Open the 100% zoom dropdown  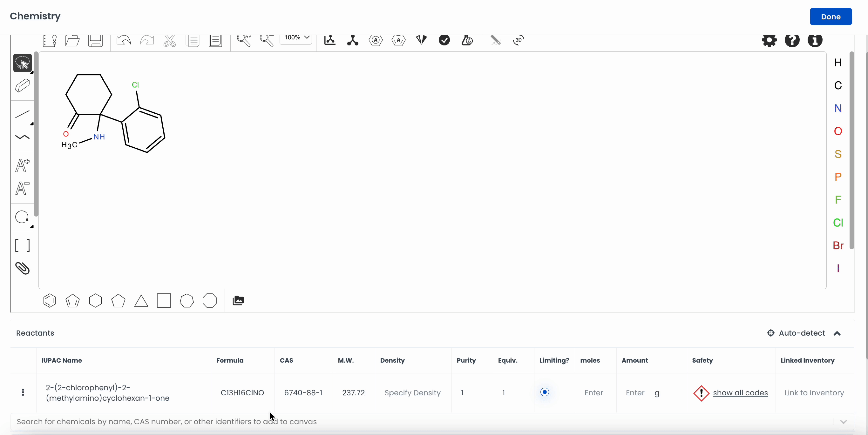[x=296, y=38]
